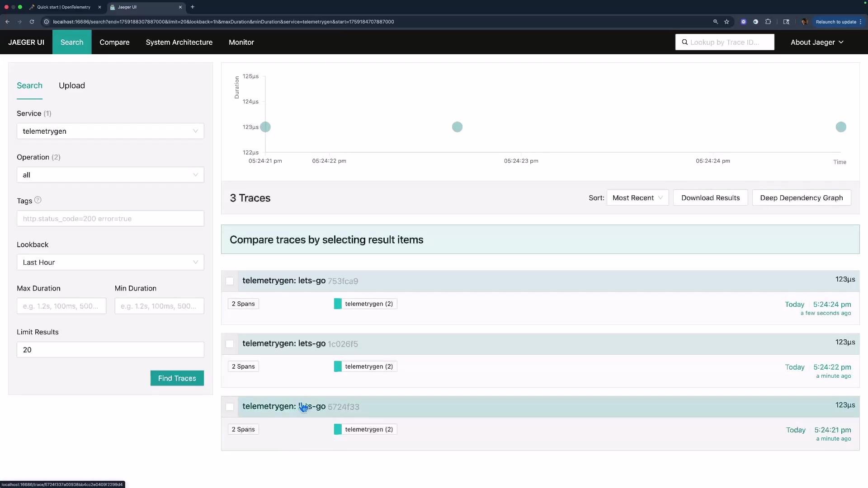Click the Lookup by Trace ID field
Image resolution: width=868 pixels, height=488 pixels.
[725, 42]
